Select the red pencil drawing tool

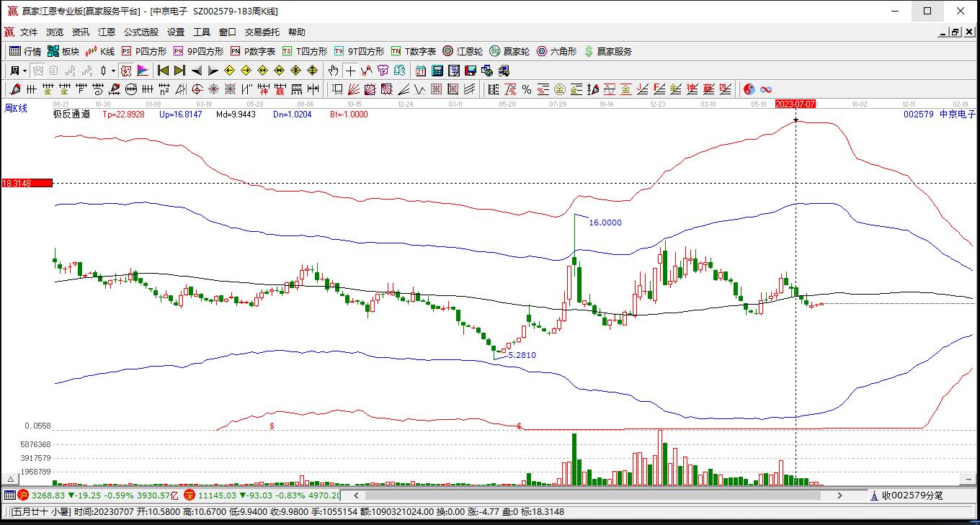tap(14, 89)
